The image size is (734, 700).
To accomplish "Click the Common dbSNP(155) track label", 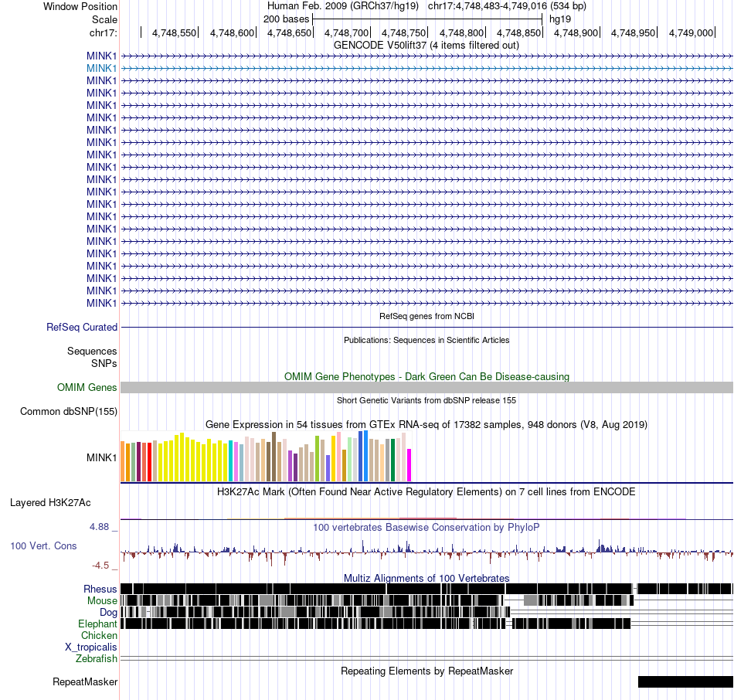I will (x=69, y=412).
